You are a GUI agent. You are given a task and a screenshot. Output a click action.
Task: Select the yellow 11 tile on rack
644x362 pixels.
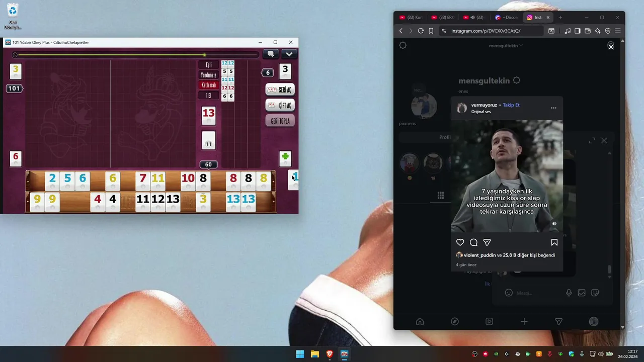158,180
